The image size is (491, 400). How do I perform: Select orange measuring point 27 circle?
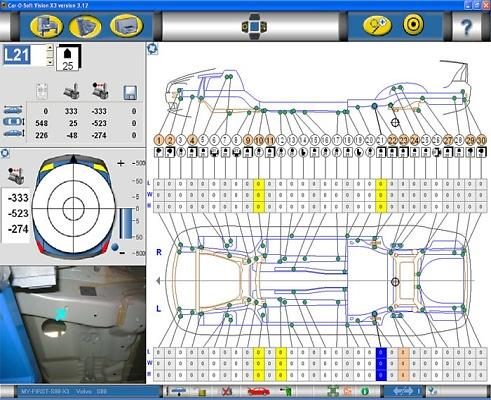pyautogui.click(x=448, y=140)
